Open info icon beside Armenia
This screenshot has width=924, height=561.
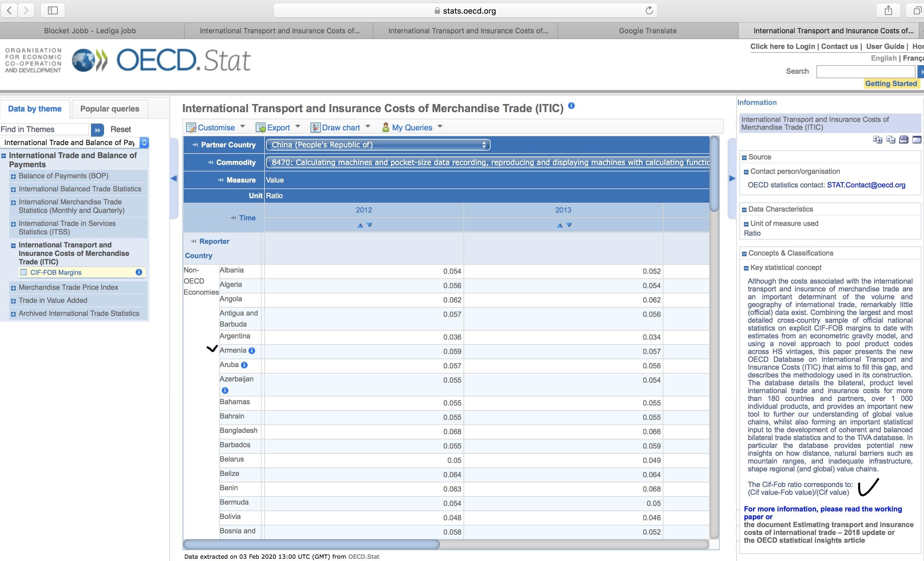tap(252, 351)
